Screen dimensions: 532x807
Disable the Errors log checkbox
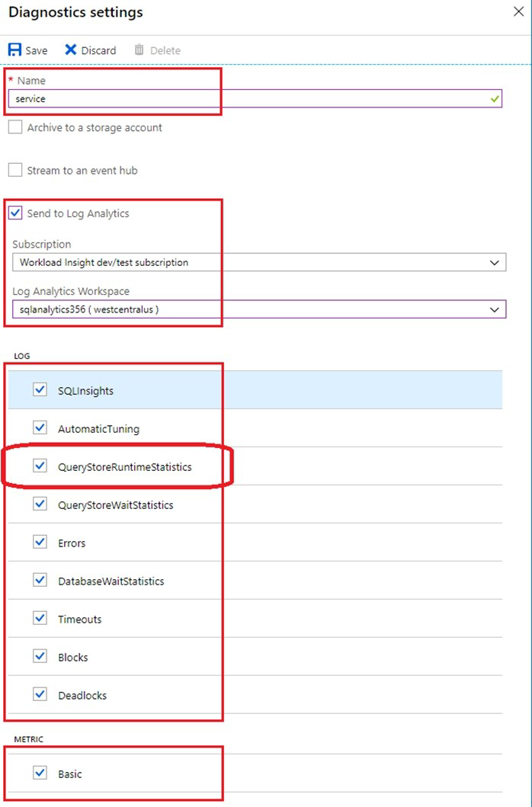click(40, 543)
